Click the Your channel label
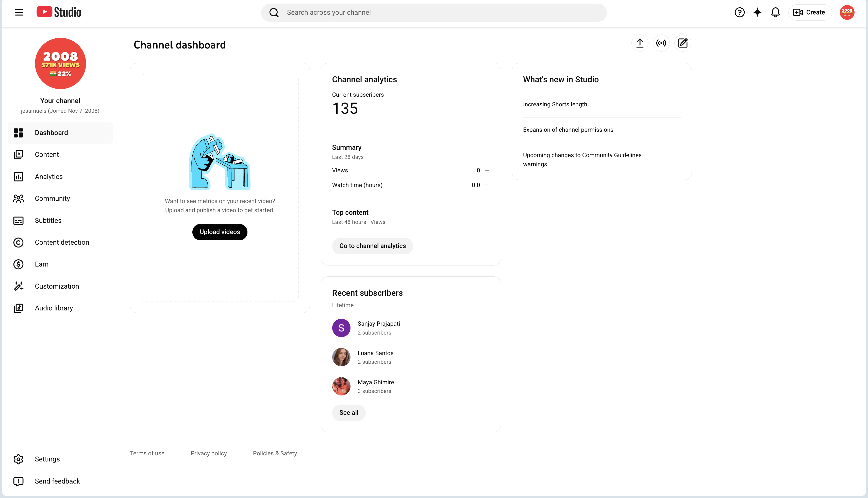Viewport: 868px width, 498px height. click(60, 101)
